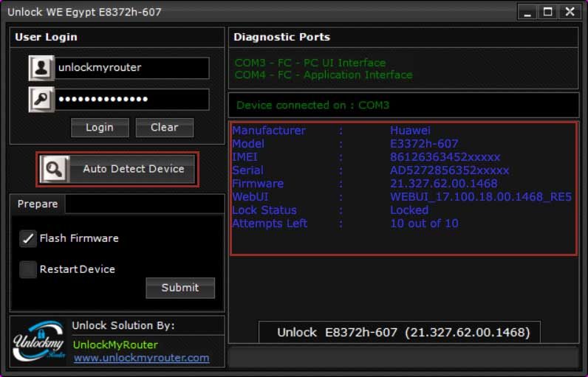
Task: Click the Device connected on : COM3 status
Action: click(x=312, y=106)
